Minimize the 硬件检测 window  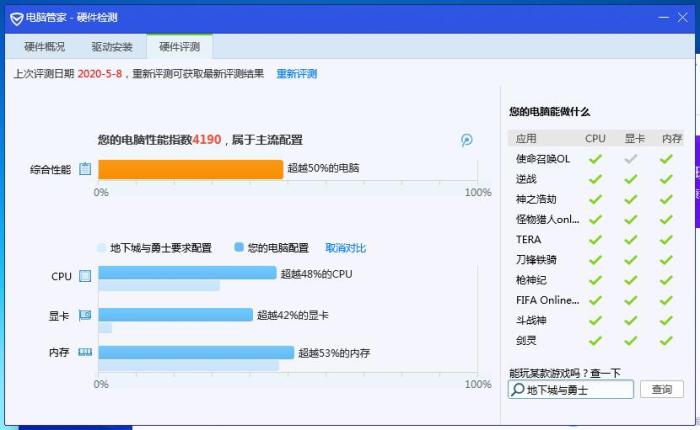click(x=663, y=18)
